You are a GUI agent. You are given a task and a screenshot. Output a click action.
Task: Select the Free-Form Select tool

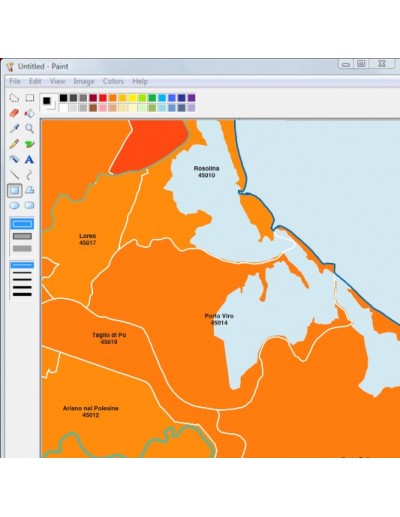pos(14,98)
